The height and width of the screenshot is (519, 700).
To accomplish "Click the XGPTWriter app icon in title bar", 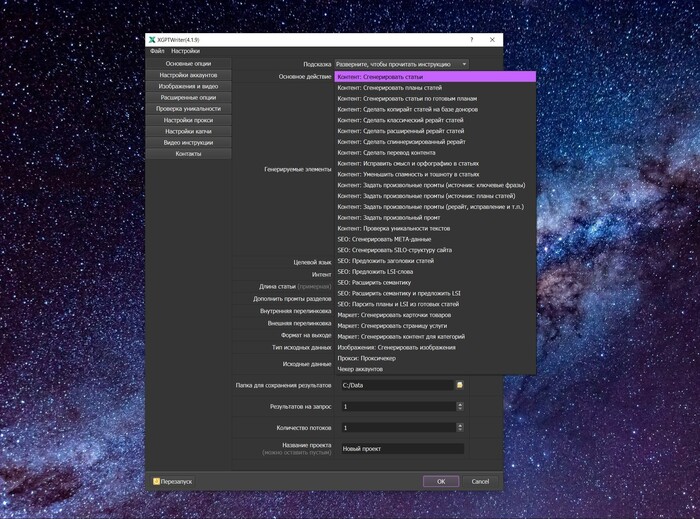I will (152, 39).
